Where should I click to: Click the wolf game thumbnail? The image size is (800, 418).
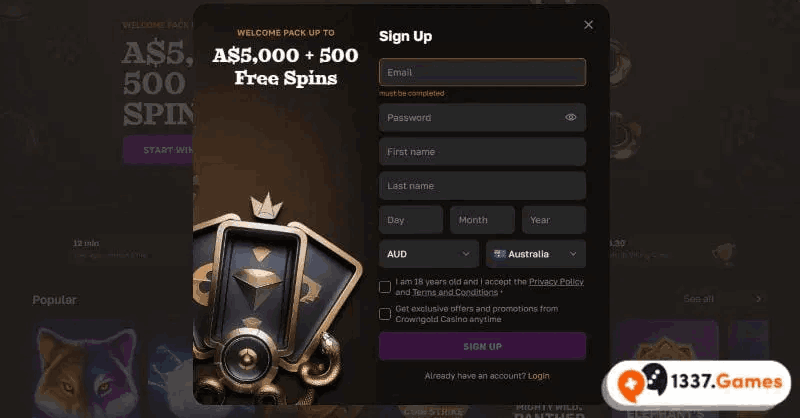(x=86, y=368)
